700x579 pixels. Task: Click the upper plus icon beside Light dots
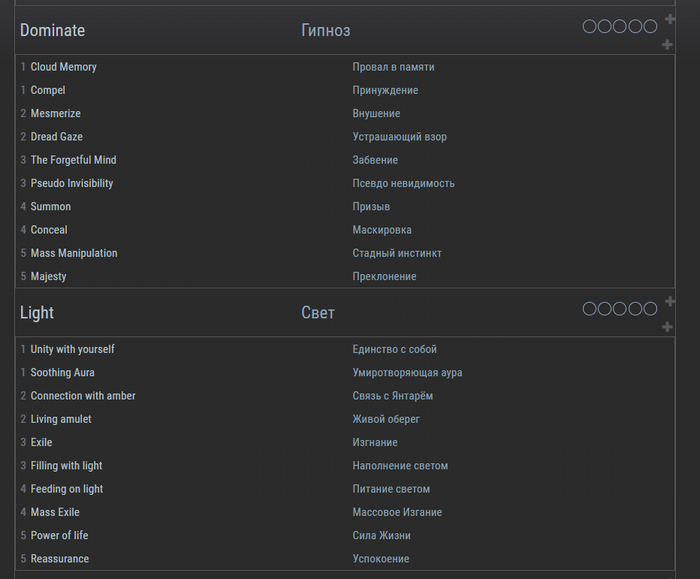point(669,301)
